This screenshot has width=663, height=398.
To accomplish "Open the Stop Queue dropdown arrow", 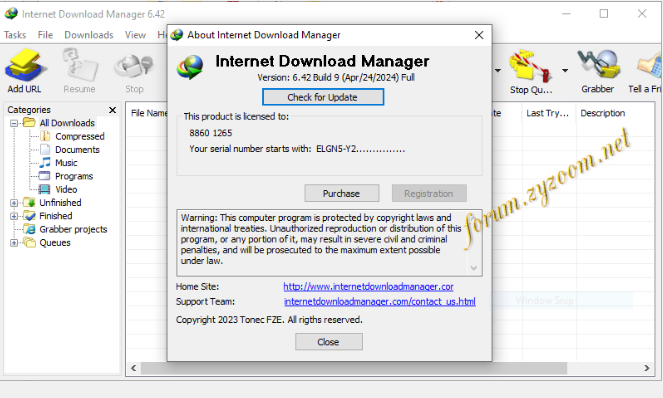I will tap(565, 71).
